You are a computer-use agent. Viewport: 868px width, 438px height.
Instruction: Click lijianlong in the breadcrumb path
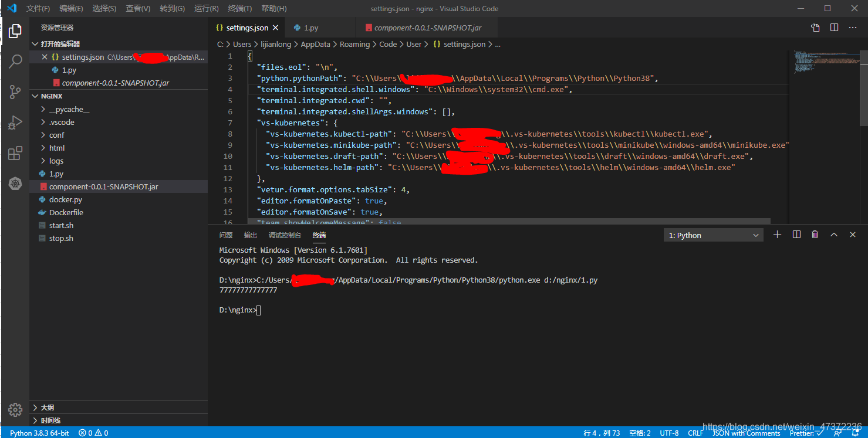(x=276, y=44)
